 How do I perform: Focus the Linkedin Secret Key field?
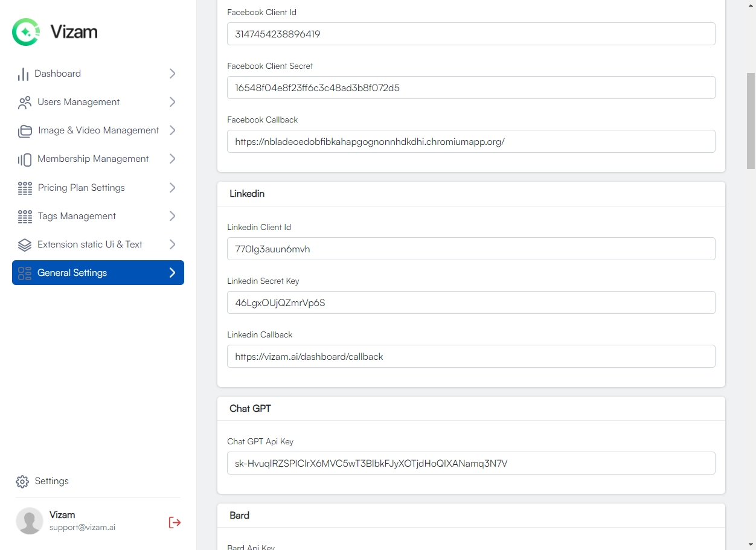pyautogui.click(x=471, y=302)
